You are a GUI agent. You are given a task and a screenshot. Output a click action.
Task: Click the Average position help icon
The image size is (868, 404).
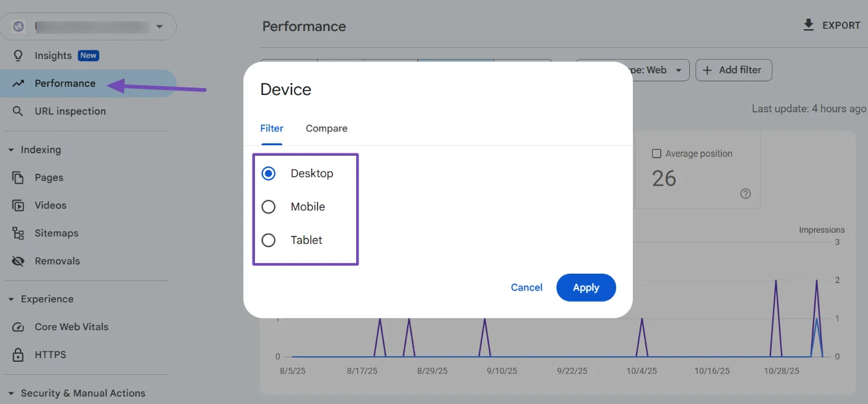pyautogui.click(x=746, y=194)
